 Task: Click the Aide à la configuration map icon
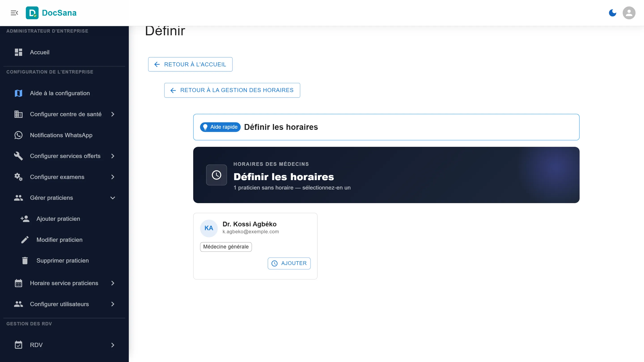click(19, 93)
